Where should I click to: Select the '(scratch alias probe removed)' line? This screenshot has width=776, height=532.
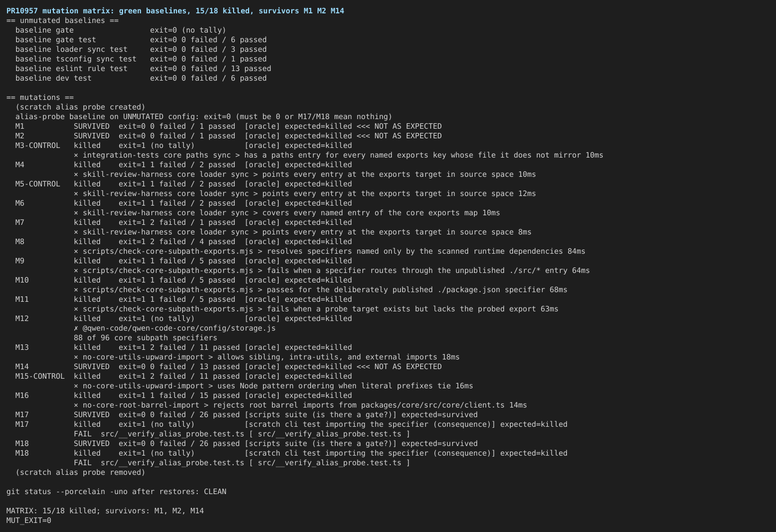click(x=80, y=472)
